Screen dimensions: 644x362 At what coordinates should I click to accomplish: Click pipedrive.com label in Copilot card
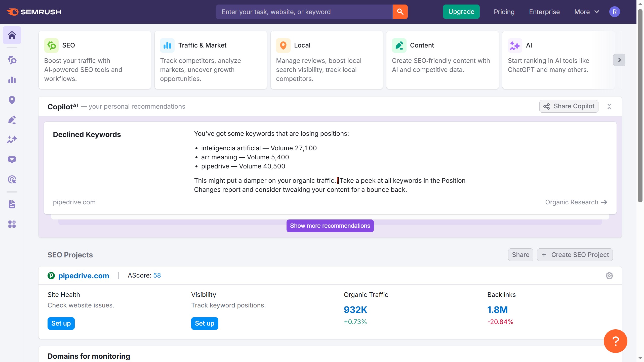pyautogui.click(x=74, y=202)
